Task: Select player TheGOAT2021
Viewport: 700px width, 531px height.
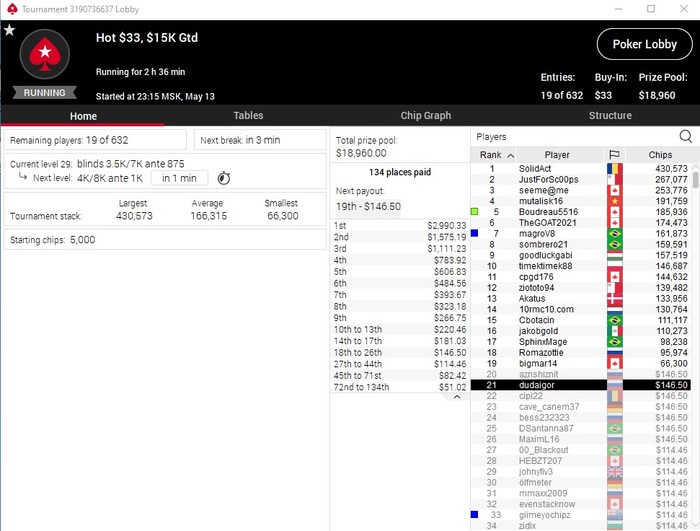Action: (580, 222)
